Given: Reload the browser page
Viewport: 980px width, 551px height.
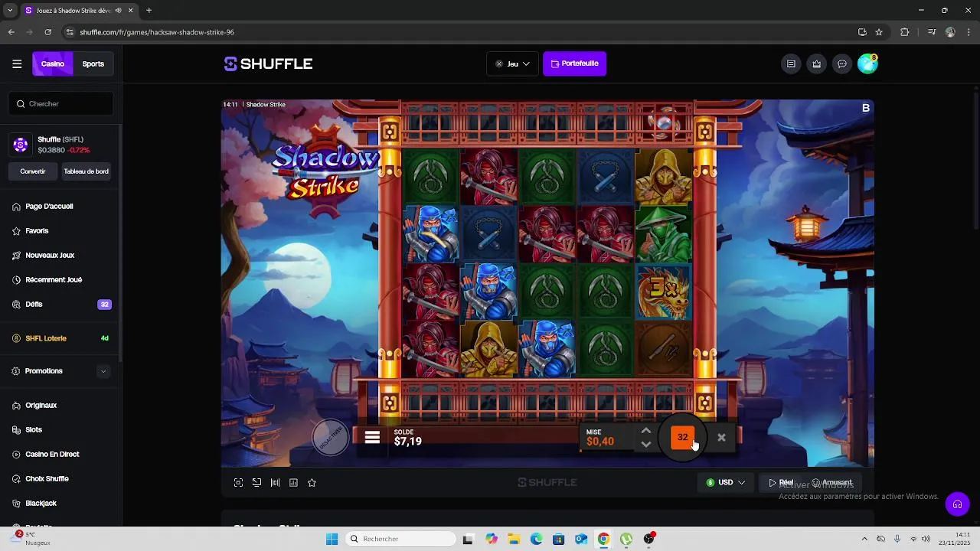Looking at the screenshot, I should pyautogui.click(x=47, y=32).
